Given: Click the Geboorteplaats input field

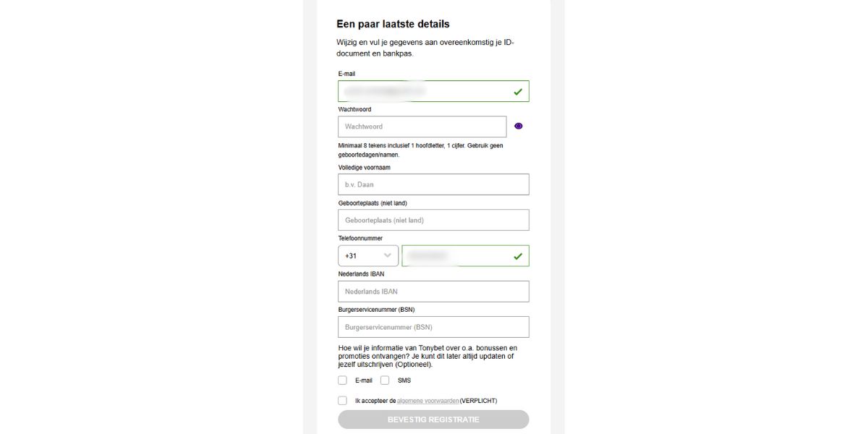Looking at the screenshot, I should 433,220.
